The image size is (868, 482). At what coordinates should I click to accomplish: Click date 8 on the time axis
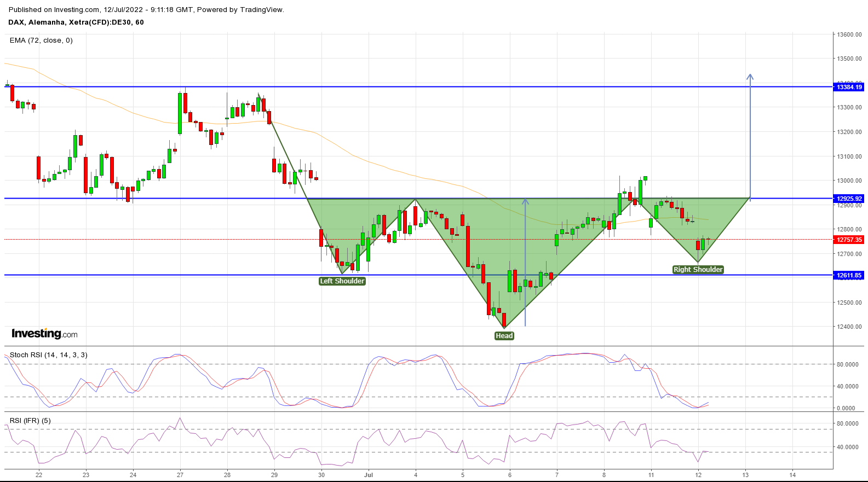[604, 475]
